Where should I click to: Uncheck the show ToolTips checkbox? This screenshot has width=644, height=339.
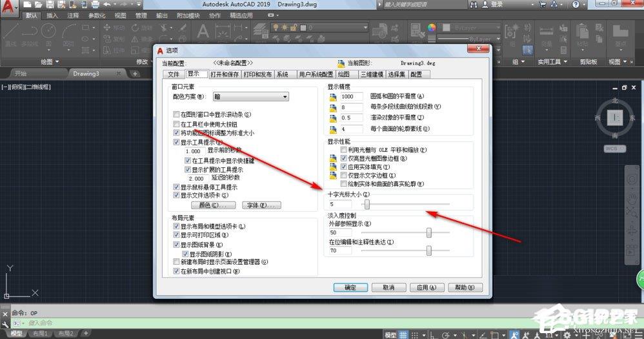pos(176,142)
